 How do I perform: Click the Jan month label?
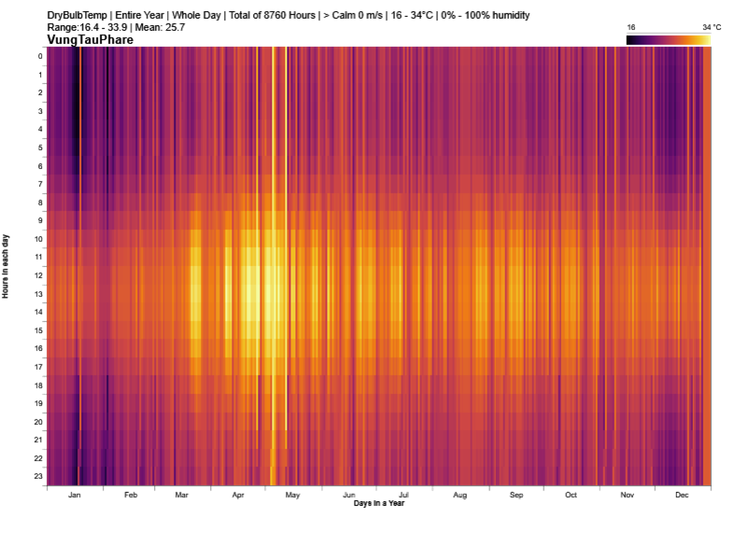point(74,495)
